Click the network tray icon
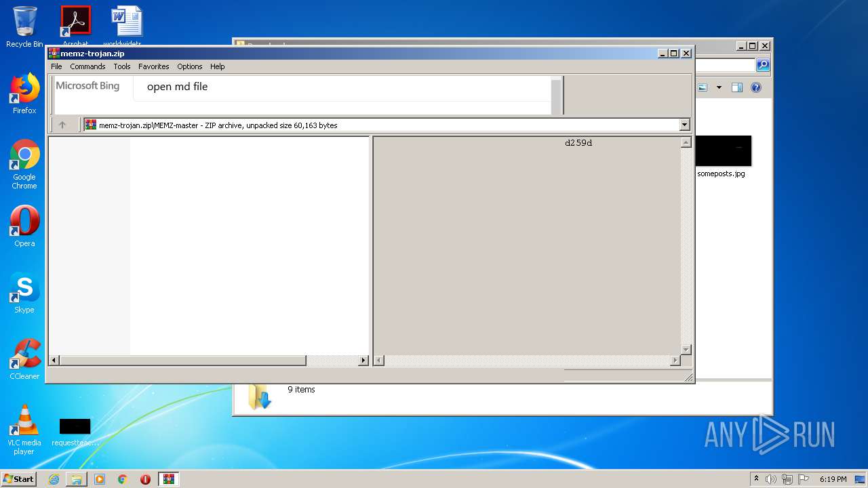The image size is (868, 488). [787, 479]
